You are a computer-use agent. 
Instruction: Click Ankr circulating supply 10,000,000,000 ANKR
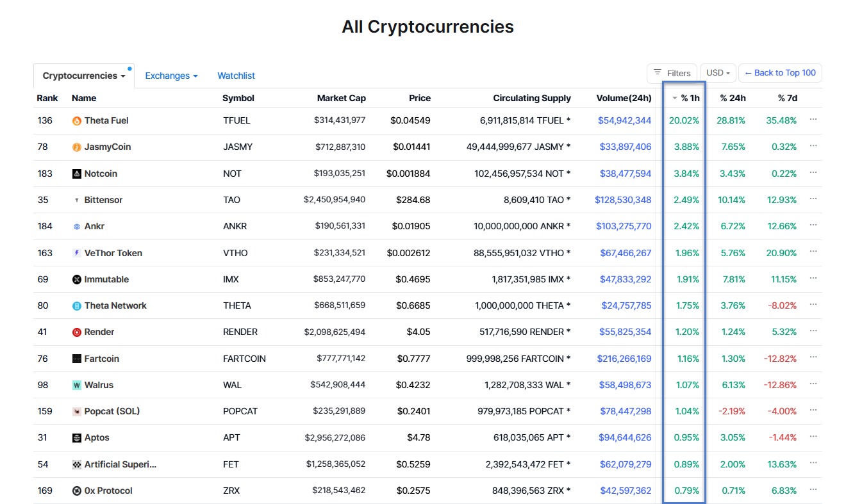(522, 226)
